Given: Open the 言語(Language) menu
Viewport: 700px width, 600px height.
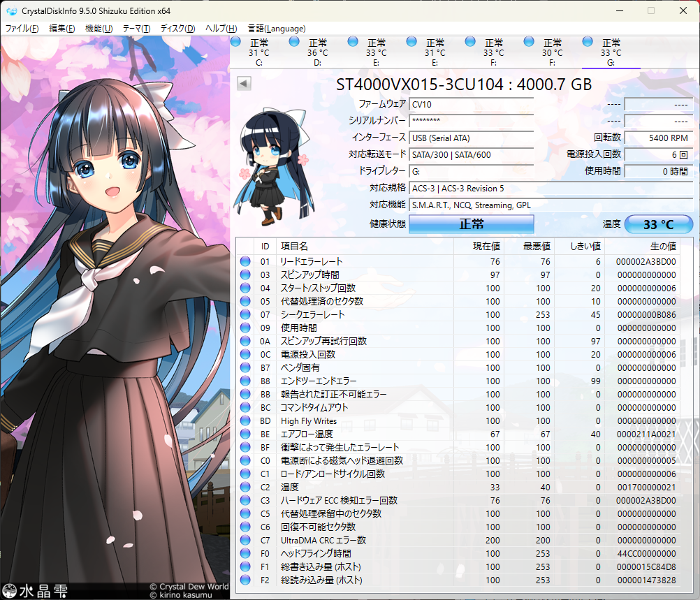Looking at the screenshot, I should tap(277, 29).
